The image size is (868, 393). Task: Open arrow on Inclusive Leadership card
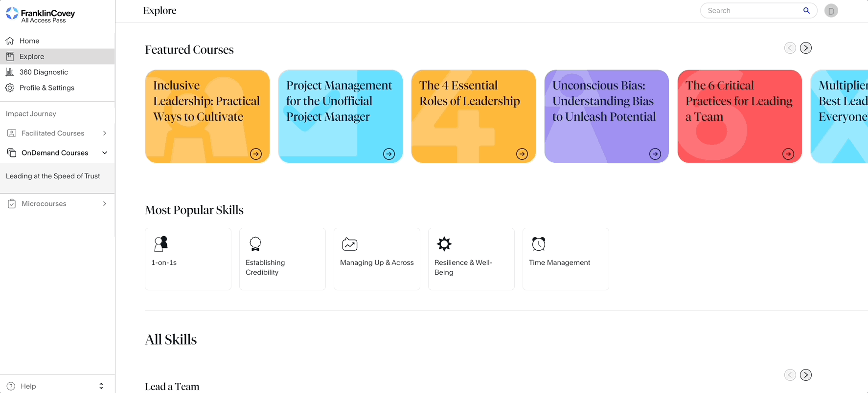point(256,154)
